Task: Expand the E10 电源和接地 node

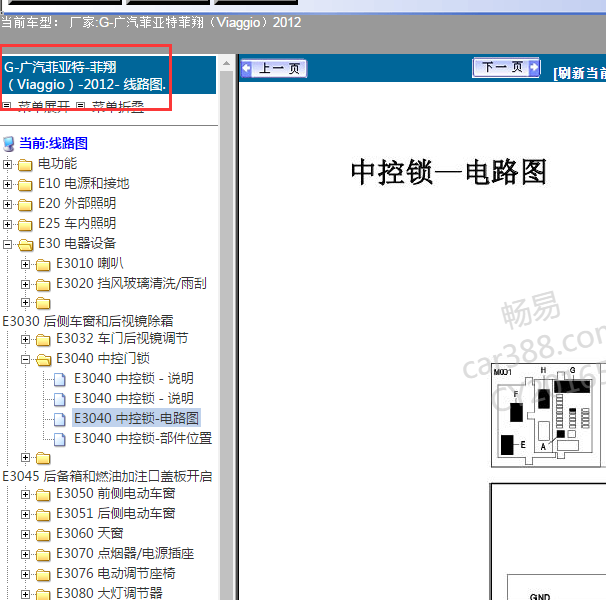Action: (7, 184)
